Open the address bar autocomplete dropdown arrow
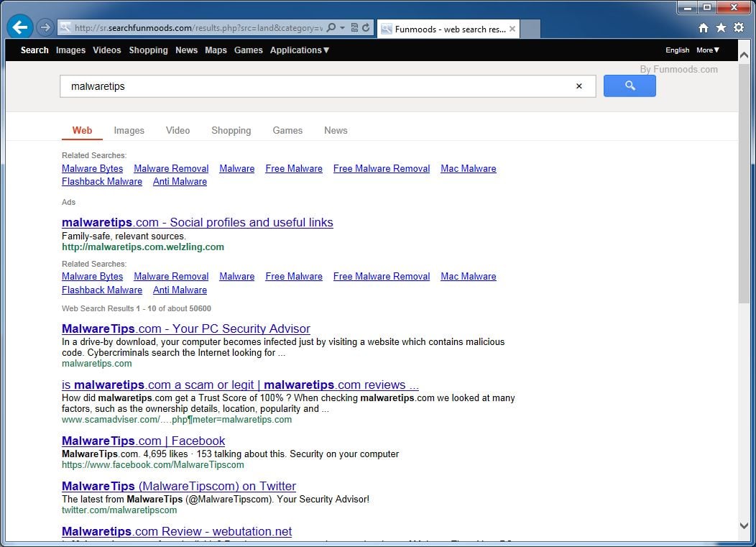 [342, 27]
